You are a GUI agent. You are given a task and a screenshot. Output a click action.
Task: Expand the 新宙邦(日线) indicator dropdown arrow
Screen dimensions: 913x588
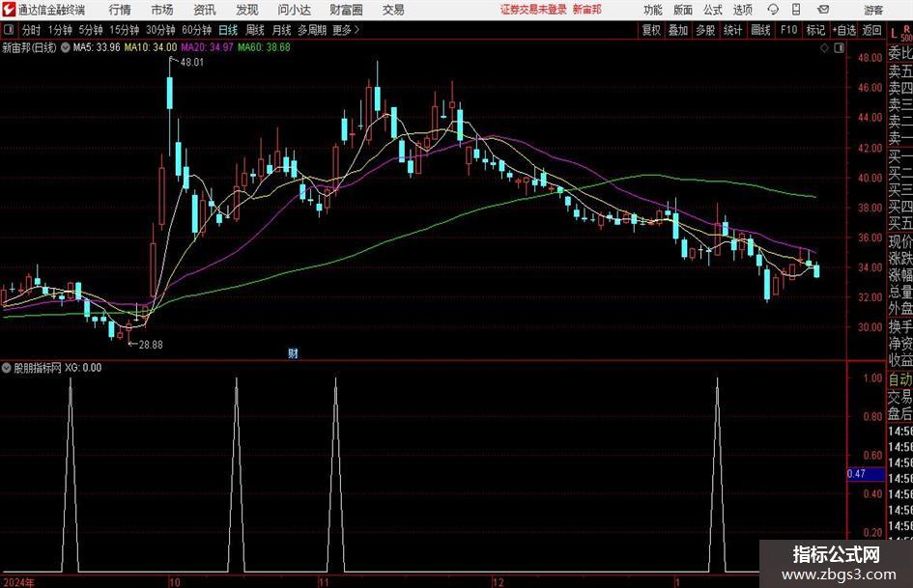pos(65,47)
